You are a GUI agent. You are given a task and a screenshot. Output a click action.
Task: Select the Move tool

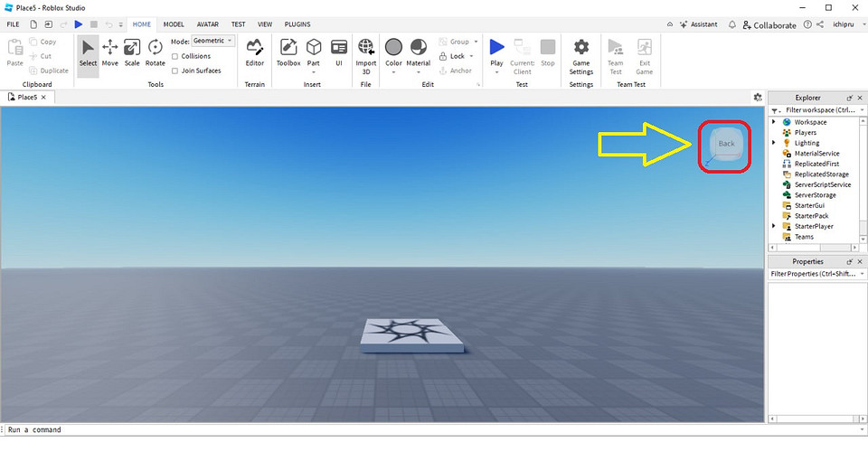(110, 52)
